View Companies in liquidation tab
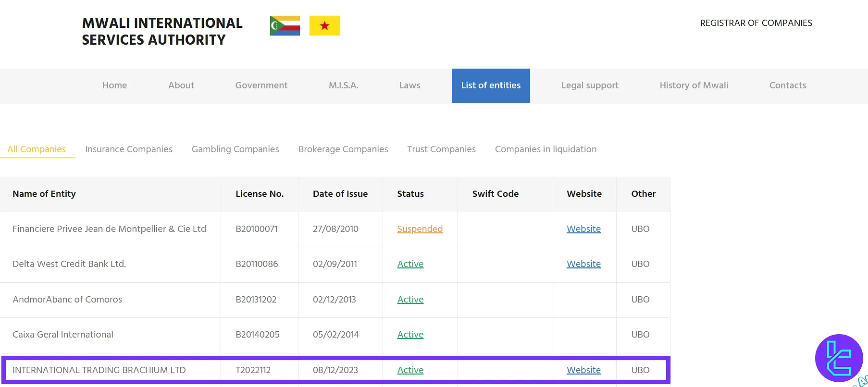This screenshot has width=868, height=387. [546, 149]
